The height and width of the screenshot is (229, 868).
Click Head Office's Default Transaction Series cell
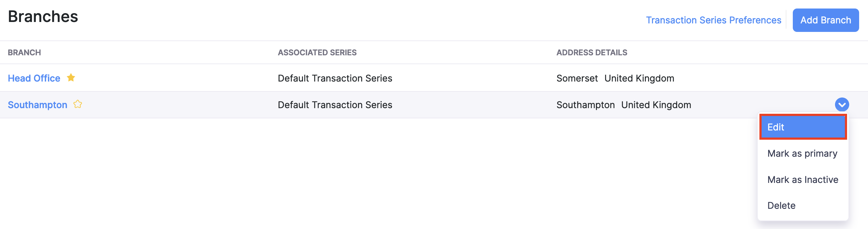tap(335, 78)
